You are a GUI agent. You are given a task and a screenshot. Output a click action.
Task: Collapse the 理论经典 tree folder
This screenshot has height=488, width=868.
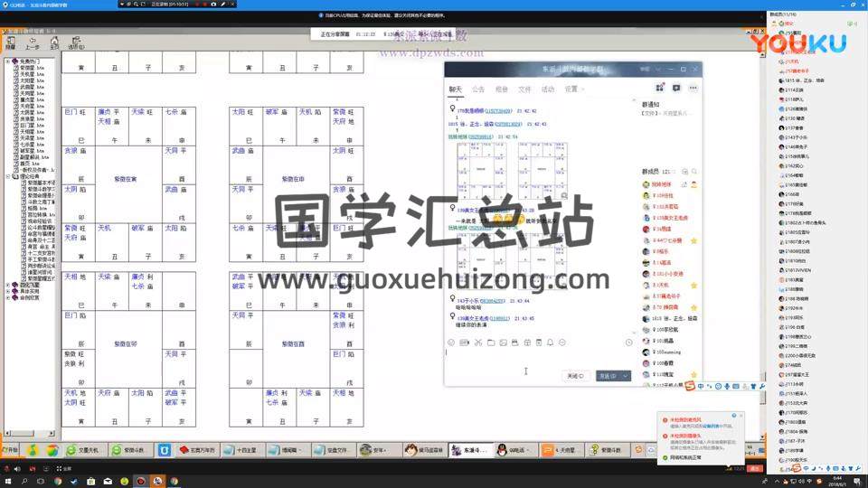(x=7, y=176)
